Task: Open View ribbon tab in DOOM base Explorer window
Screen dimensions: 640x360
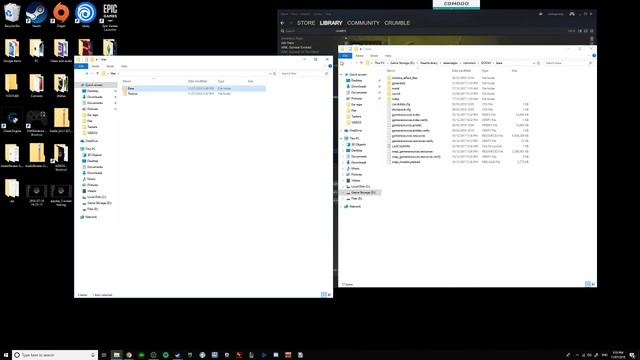Action: click(388, 56)
